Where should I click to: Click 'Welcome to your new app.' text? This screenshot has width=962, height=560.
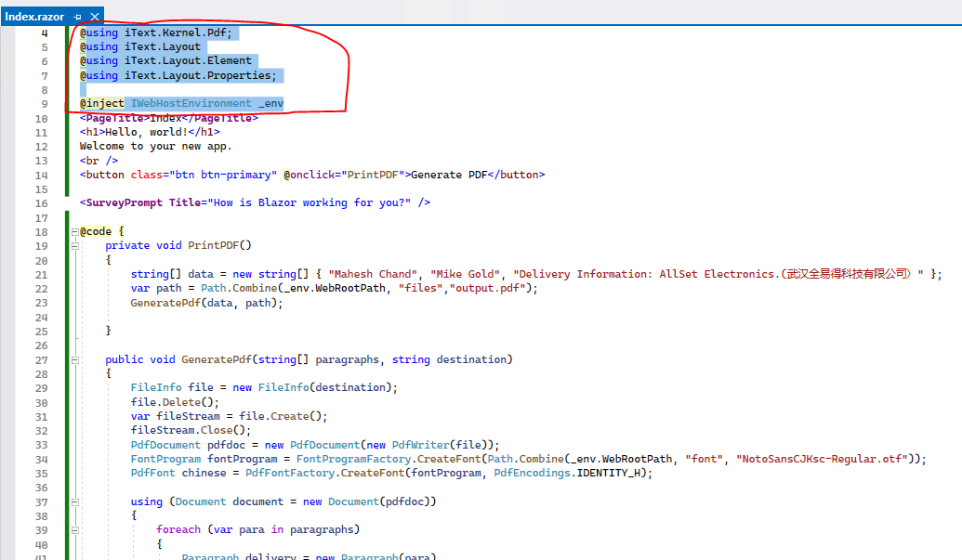click(x=156, y=147)
